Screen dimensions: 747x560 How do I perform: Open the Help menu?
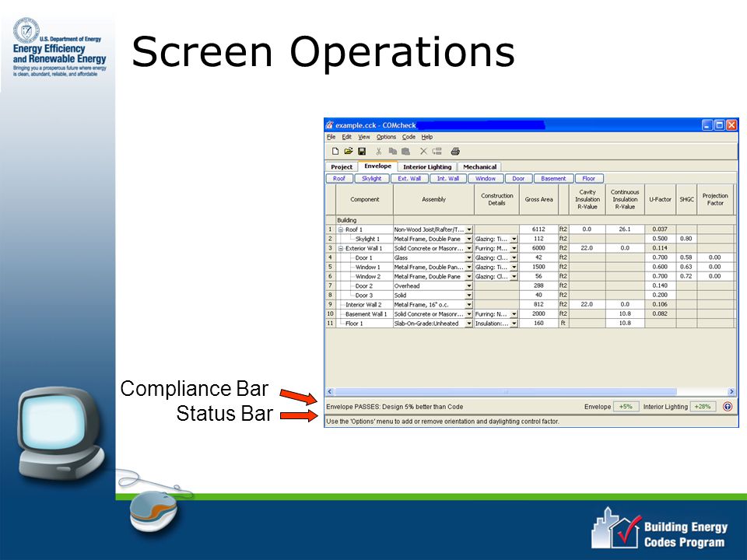coord(427,137)
